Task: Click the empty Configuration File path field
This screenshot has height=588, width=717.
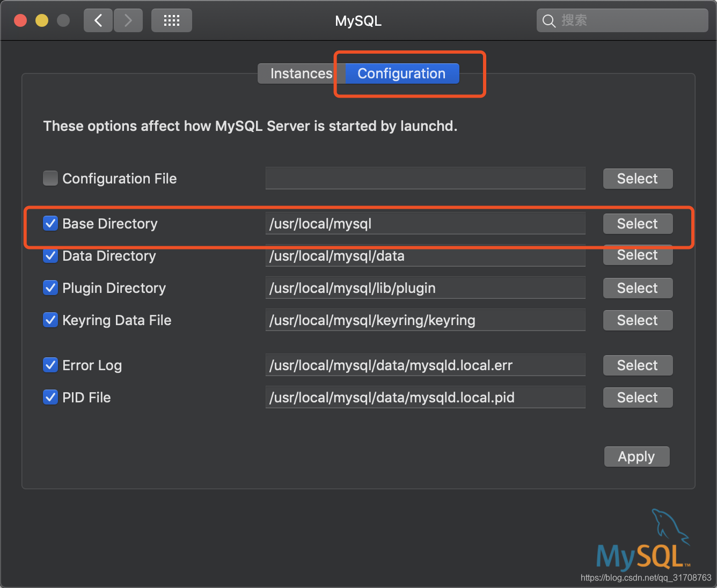Action: (426, 178)
